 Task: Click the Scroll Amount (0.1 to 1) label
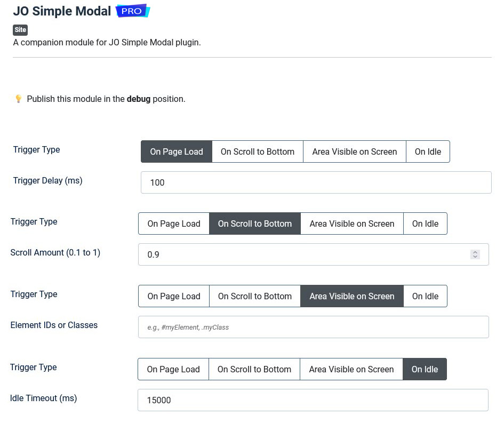coord(55,253)
